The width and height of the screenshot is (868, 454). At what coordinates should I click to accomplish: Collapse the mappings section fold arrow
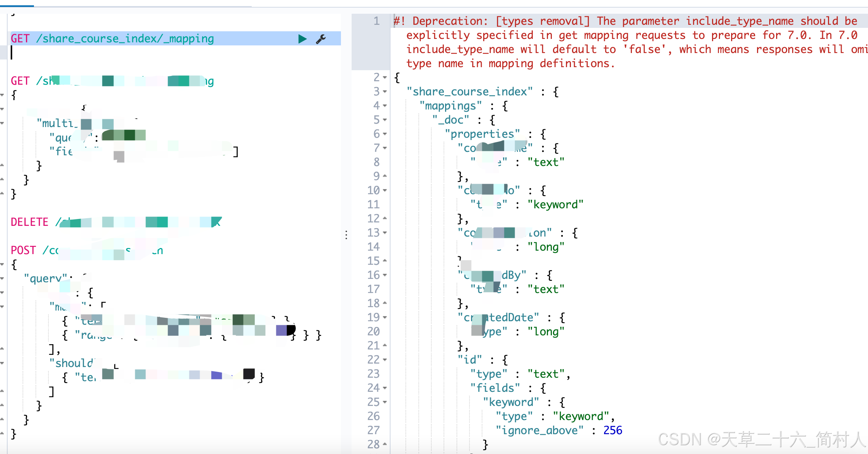385,106
